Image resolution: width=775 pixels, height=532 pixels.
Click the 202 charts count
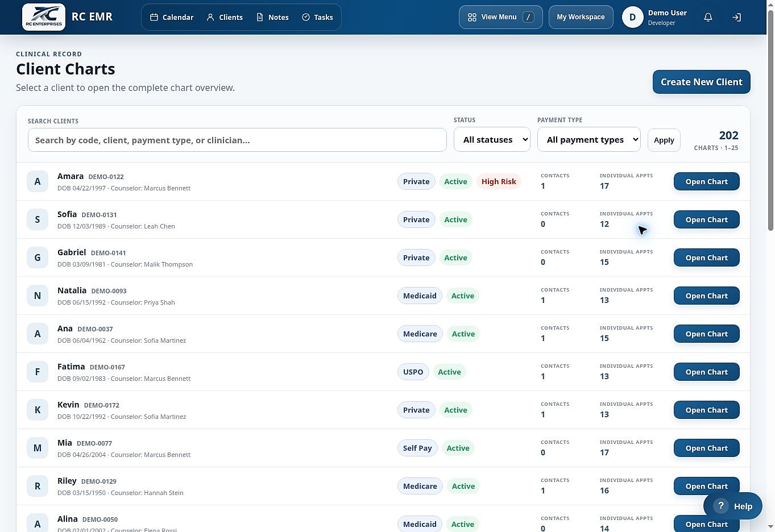point(728,135)
